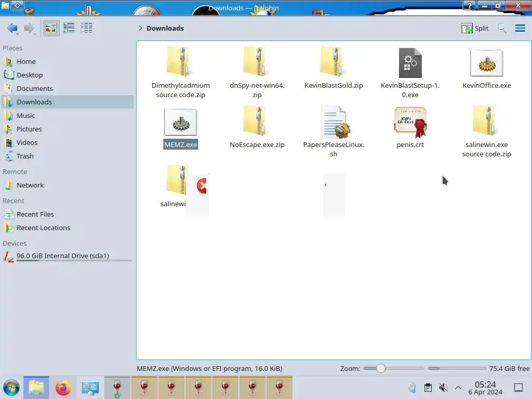This screenshot has height=399, width=532.
Task: Open the clipboard tray icon
Action: [x=428, y=388]
